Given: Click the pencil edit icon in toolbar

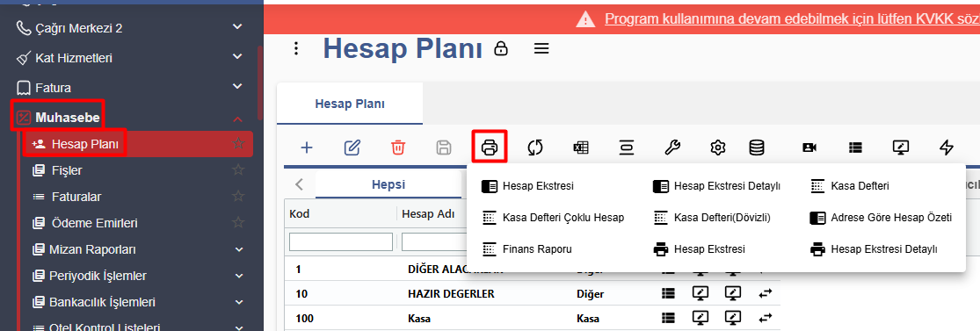Looking at the screenshot, I should click(x=352, y=148).
